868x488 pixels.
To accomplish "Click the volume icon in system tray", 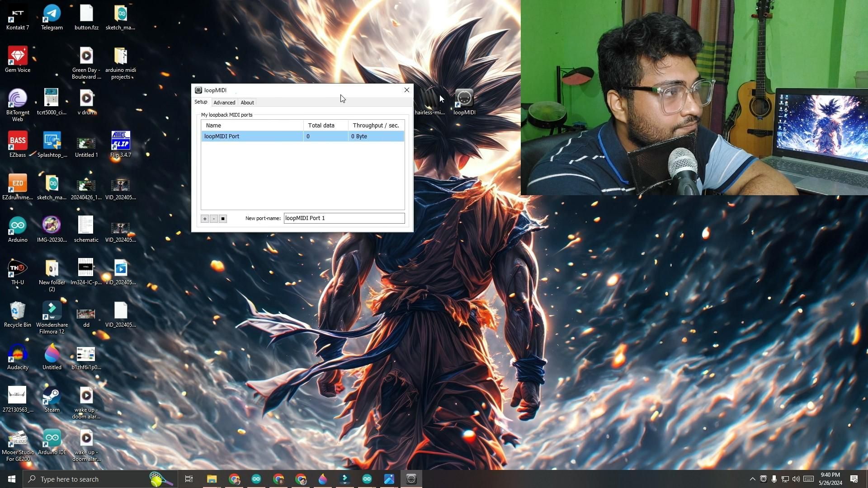I will click(796, 479).
